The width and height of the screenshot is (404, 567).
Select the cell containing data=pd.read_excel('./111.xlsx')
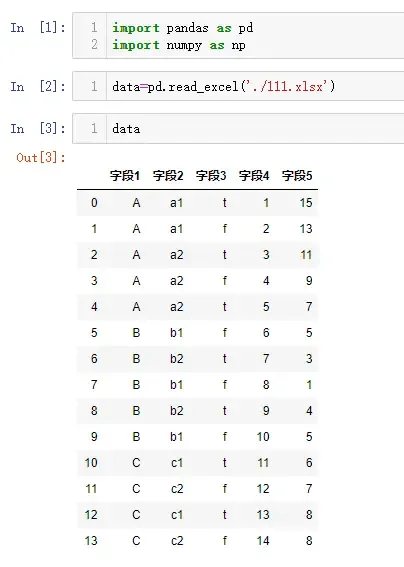[238, 86]
